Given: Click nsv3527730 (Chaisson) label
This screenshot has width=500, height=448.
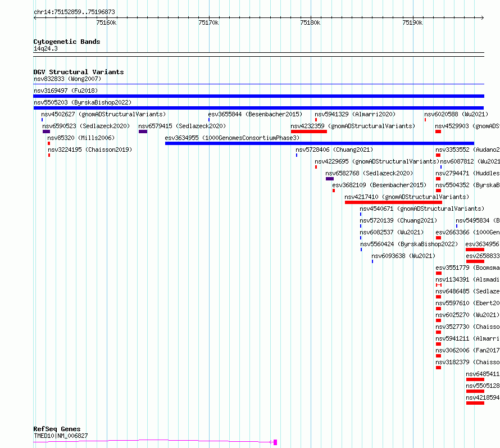Looking at the screenshot, I should click(x=467, y=327).
